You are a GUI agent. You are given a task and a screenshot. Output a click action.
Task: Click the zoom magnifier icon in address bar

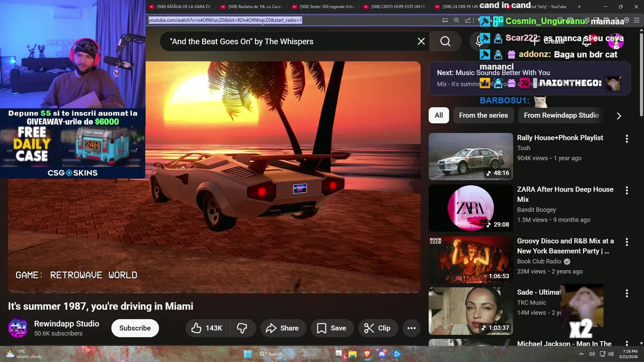[x=456, y=20]
